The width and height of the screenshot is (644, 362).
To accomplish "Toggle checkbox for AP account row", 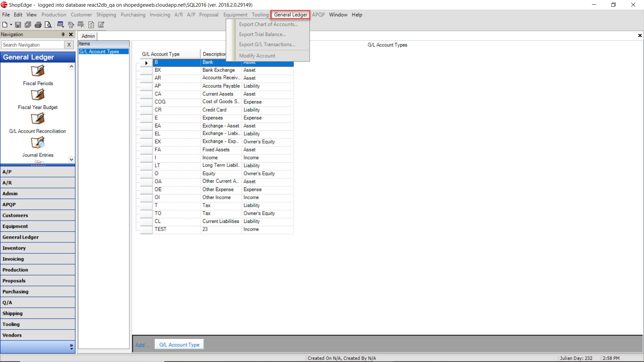I will coord(144,86).
